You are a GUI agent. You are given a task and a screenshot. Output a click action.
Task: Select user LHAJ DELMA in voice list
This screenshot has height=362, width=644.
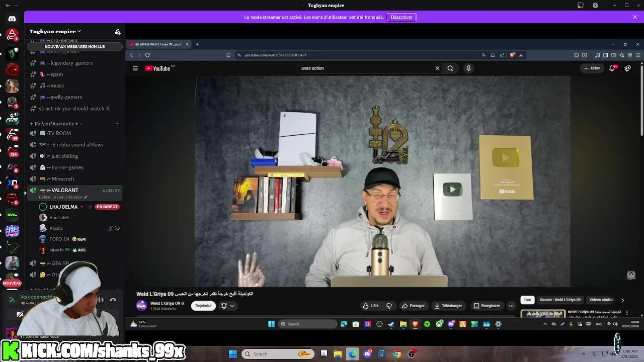[x=63, y=207]
